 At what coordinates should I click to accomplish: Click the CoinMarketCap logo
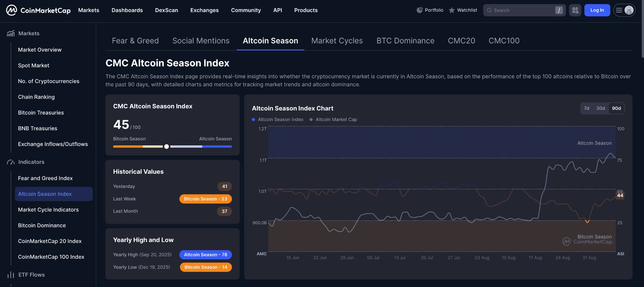pos(38,10)
